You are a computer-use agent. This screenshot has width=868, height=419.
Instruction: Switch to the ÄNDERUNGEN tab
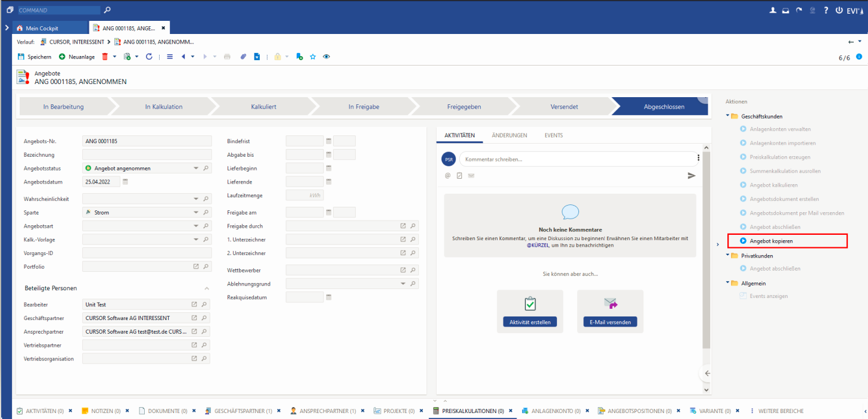pos(509,135)
